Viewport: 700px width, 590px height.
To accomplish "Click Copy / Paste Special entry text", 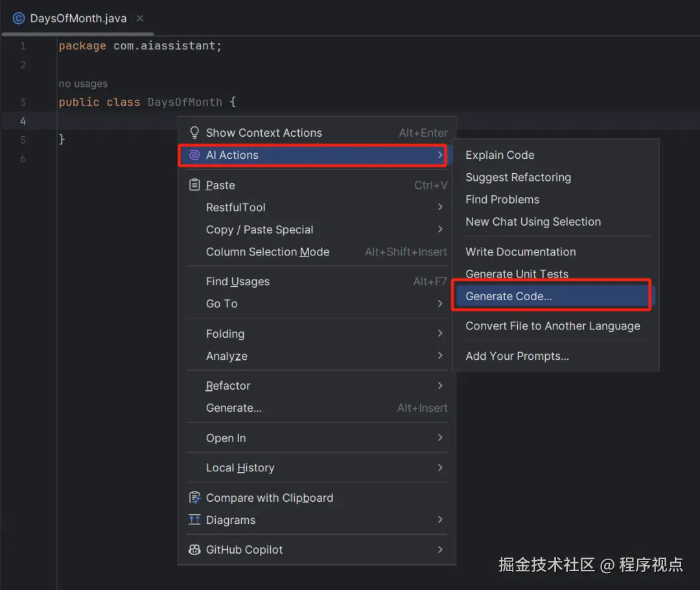I will (x=259, y=230).
